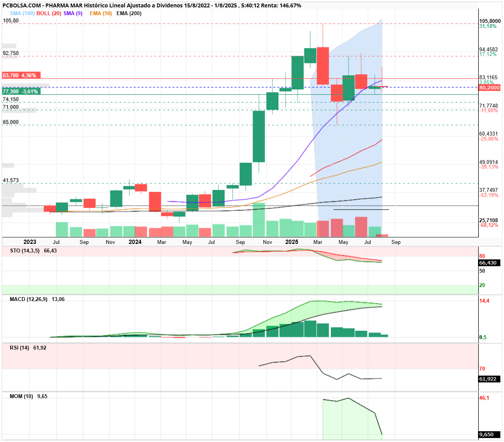Click the -11,00% percentage label

coord(488,110)
